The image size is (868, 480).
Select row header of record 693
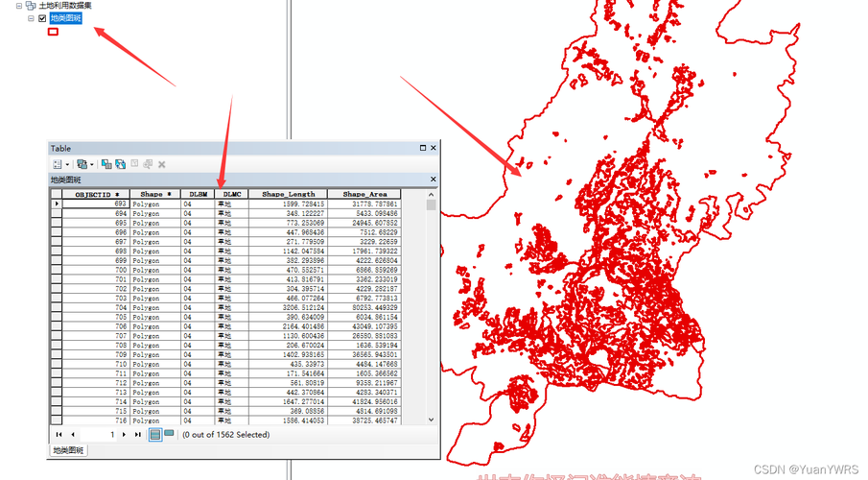tap(57, 204)
